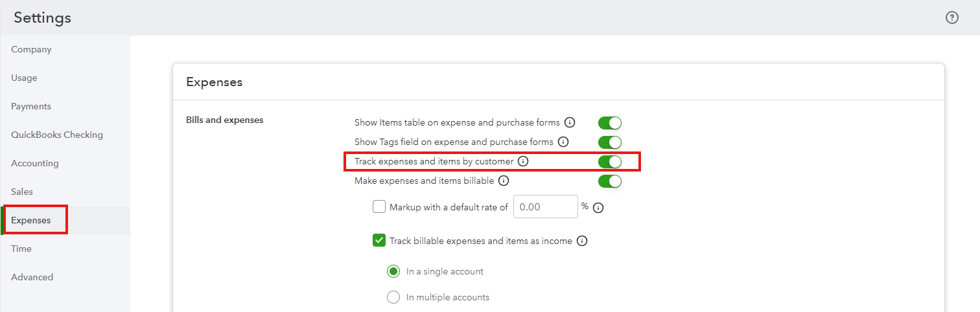The width and height of the screenshot is (980, 312).
Task: Info icon beside Show Items table option
Action: pyautogui.click(x=570, y=122)
